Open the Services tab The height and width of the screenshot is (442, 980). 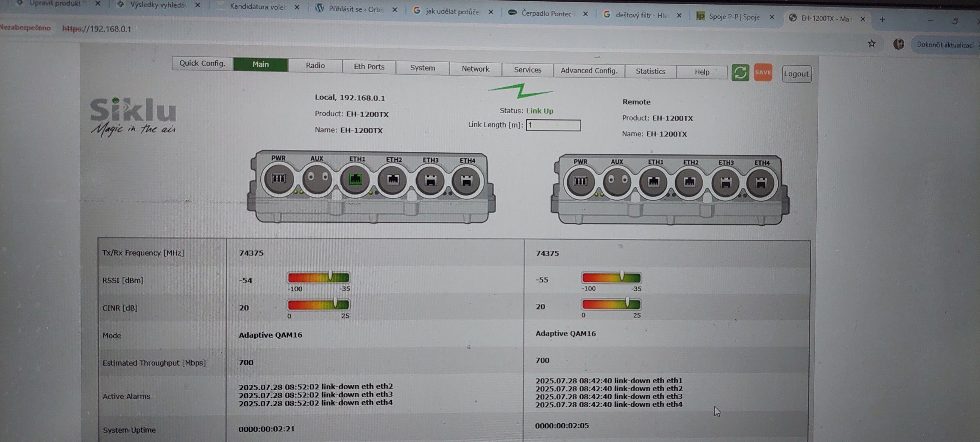pyautogui.click(x=528, y=70)
